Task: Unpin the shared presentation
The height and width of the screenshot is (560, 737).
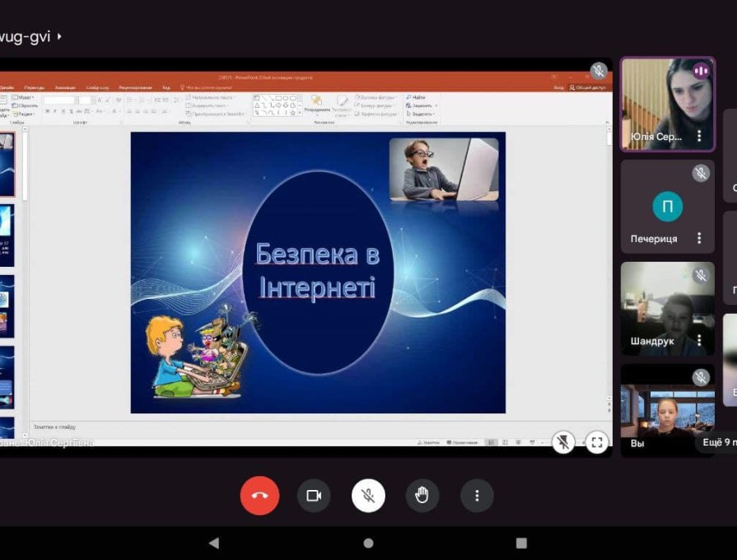Action: pyautogui.click(x=562, y=442)
